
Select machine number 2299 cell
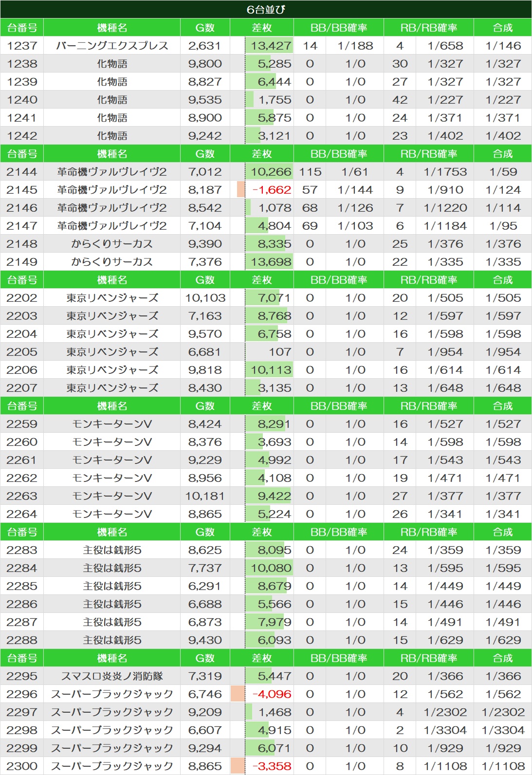coord(22,748)
